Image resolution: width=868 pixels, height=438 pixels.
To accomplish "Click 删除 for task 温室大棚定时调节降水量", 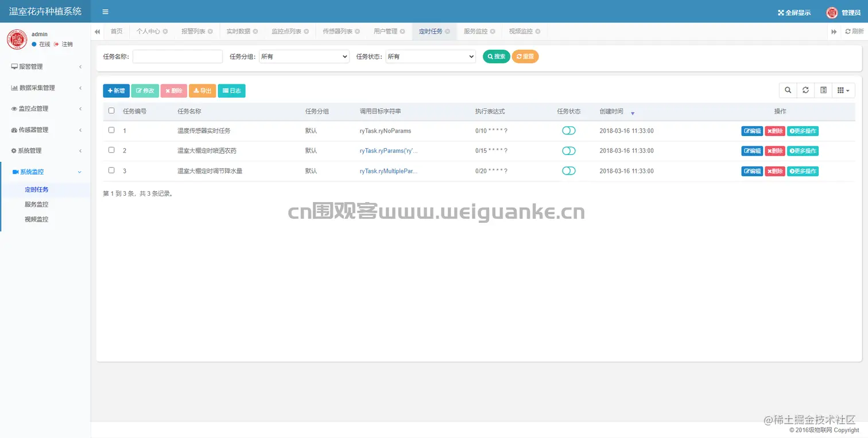I will click(775, 171).
